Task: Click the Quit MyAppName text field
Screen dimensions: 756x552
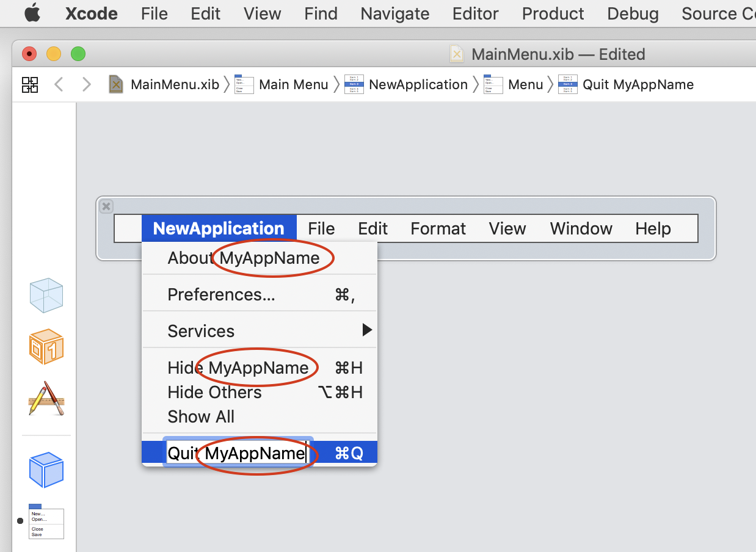Action: (x=237, y=453)
